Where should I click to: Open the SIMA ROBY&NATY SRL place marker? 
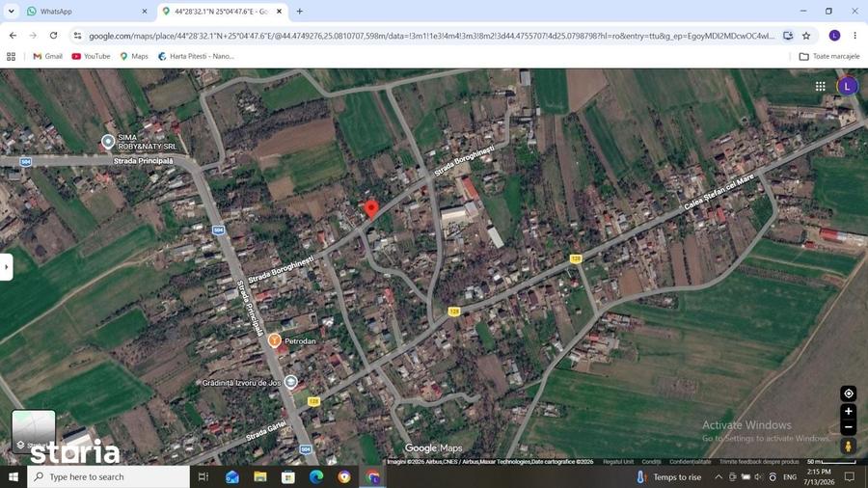point(108,142)
